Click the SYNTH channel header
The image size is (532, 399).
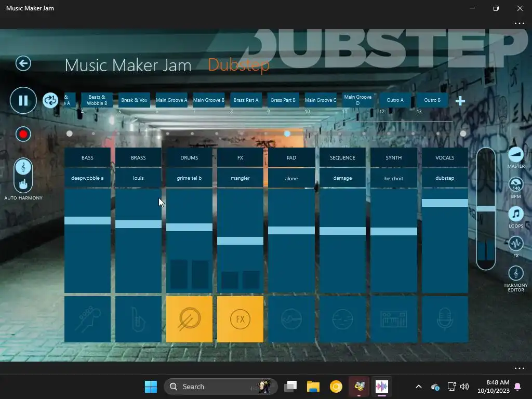(394, 157)
